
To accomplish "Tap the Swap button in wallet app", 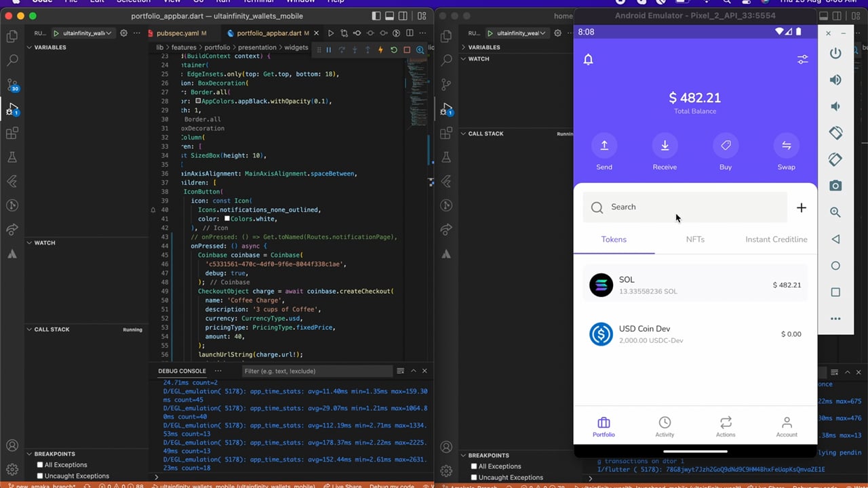I will tap(787, 152).
